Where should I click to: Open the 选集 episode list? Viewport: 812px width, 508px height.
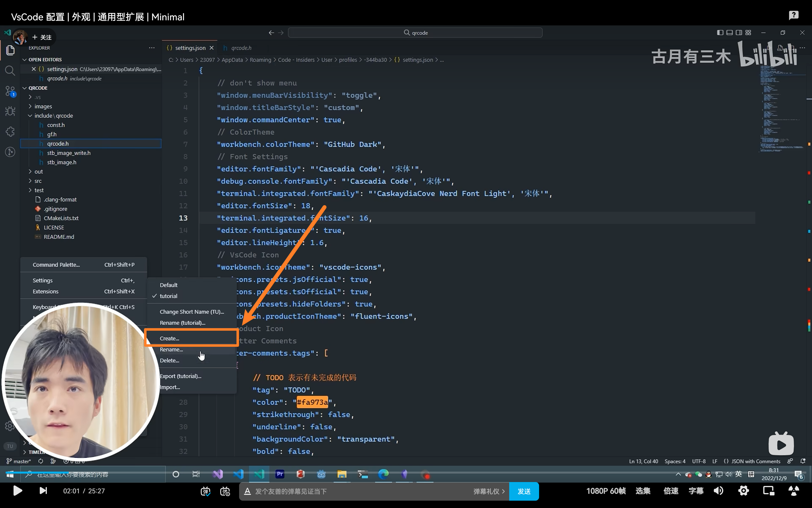point(643,491)
